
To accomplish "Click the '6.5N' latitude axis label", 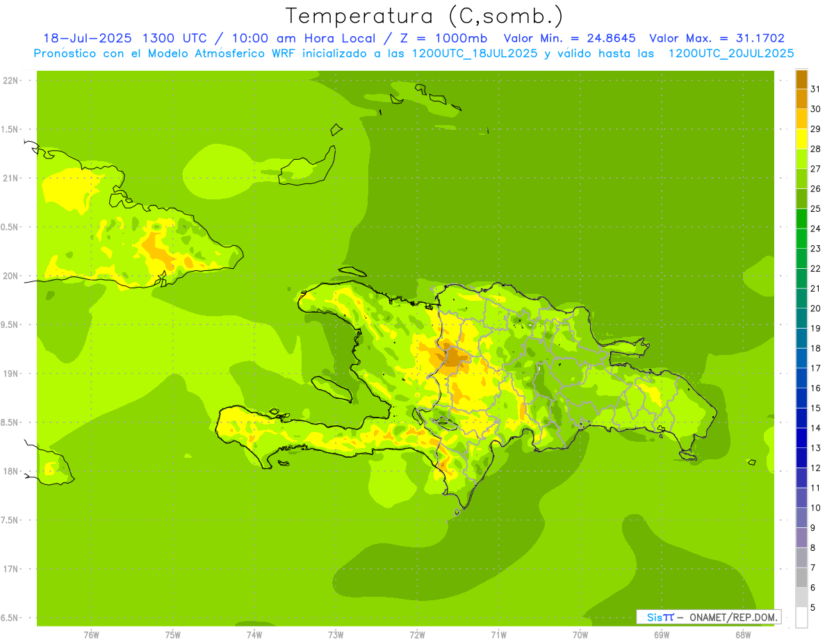I will 10,618.
